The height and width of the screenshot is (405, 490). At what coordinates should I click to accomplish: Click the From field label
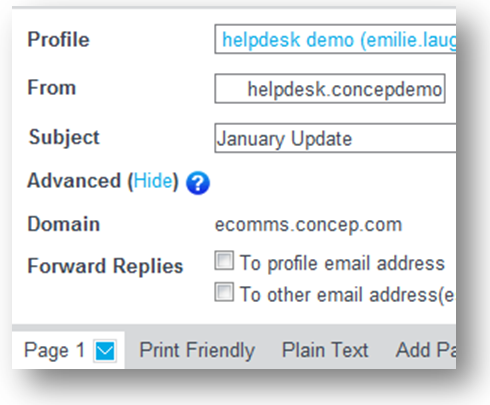pos(52,87)
